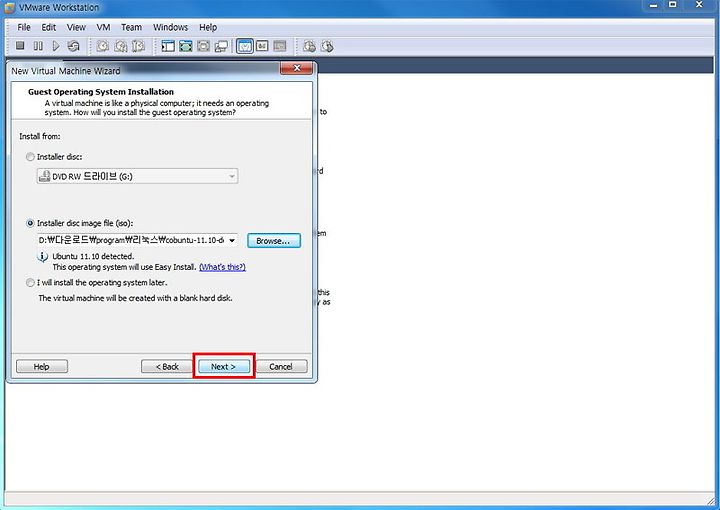The height and width of the screenshot is (510, 720).
Task: Click the wizard Cancel button
Action: [x=281, y=366]
